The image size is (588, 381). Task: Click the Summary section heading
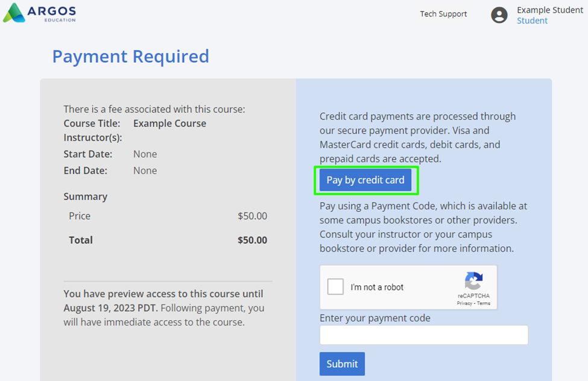pos(86,197)
